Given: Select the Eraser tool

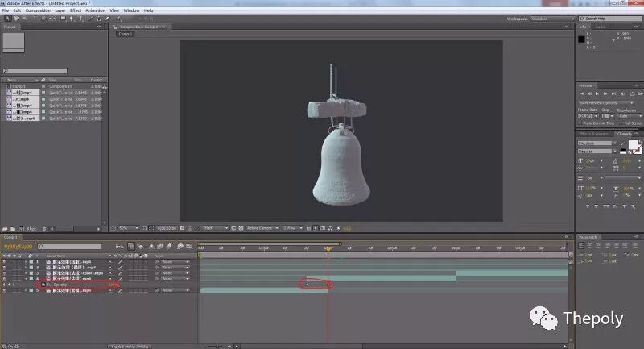Looking at the screenshot, I should [107, 19].
